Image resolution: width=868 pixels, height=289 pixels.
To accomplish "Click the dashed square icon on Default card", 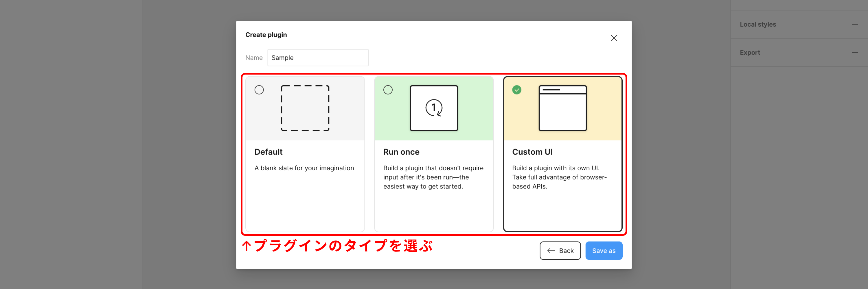I will [x=305, y=108].
